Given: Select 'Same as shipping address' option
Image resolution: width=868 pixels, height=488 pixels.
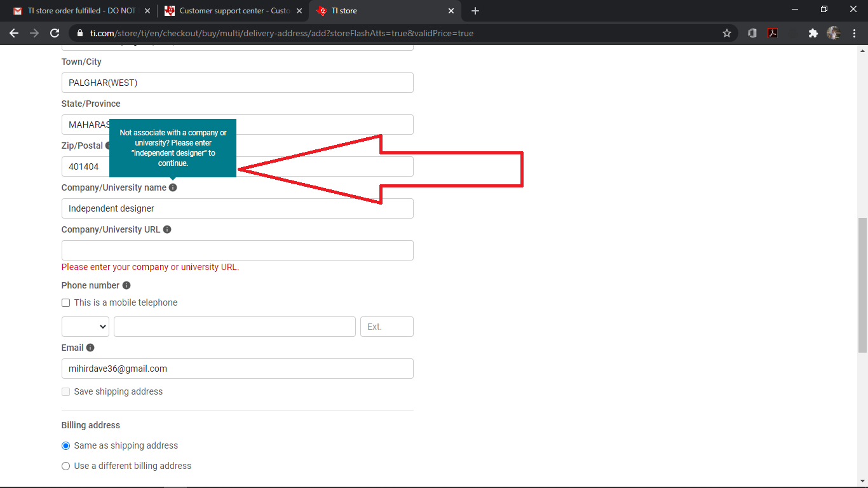Looking at the screenshot, I should 65,446.
